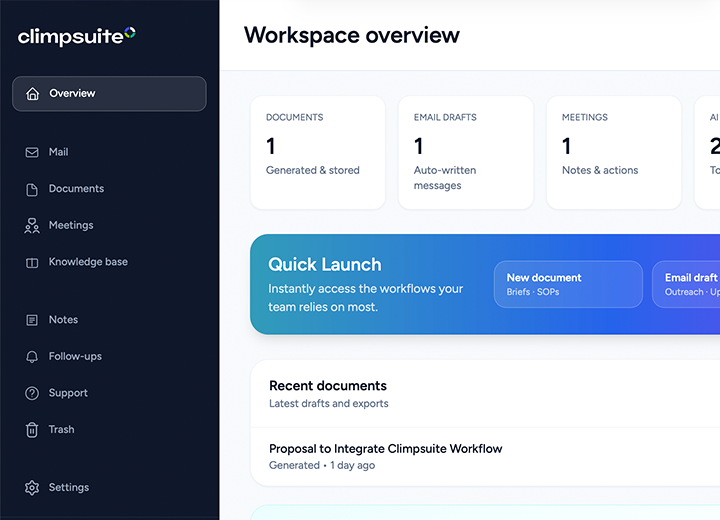Click the Recent documents heading

point(328,386)
